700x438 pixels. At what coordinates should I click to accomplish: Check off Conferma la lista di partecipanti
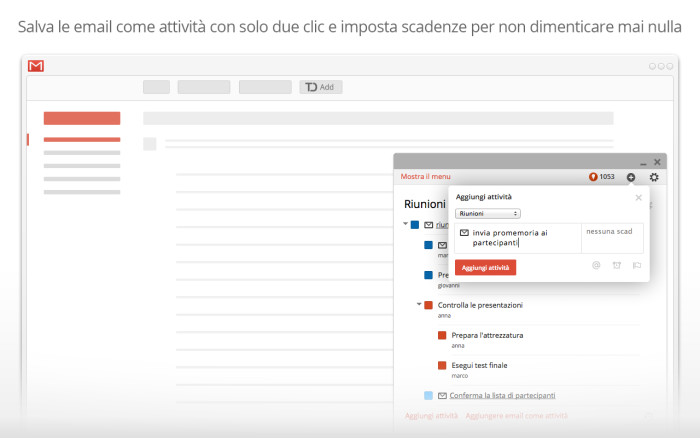(428, 395)
